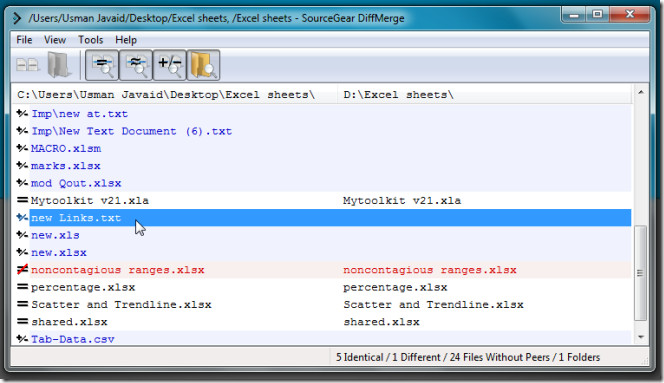
Task: Open the Tools menu
Action: tap(90, 40)
